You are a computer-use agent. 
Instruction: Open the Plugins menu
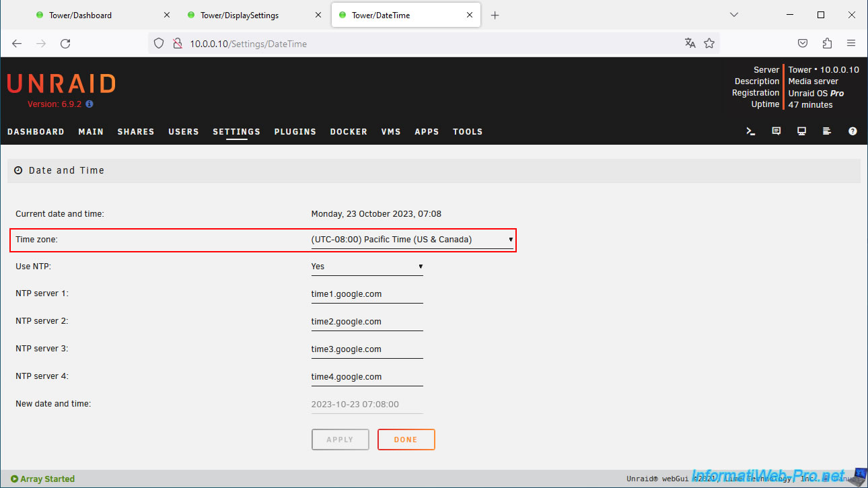coord(295,132)
